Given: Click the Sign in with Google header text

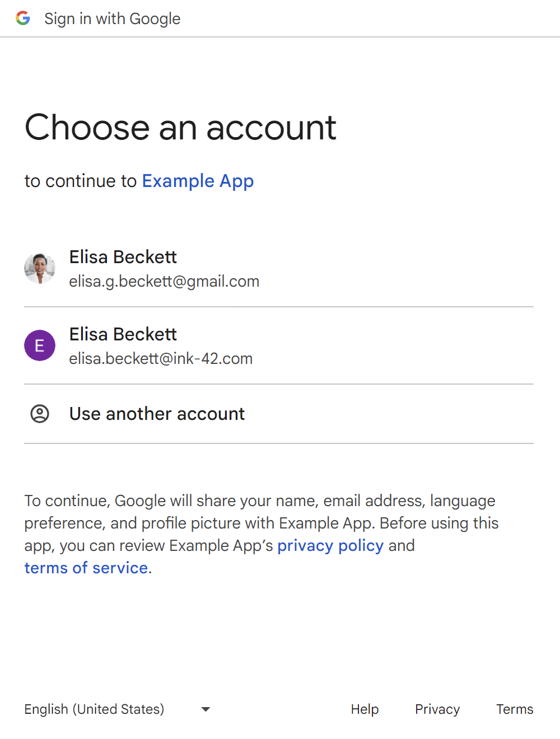Looking at the screenshot, I should click(x=112, y=18).
